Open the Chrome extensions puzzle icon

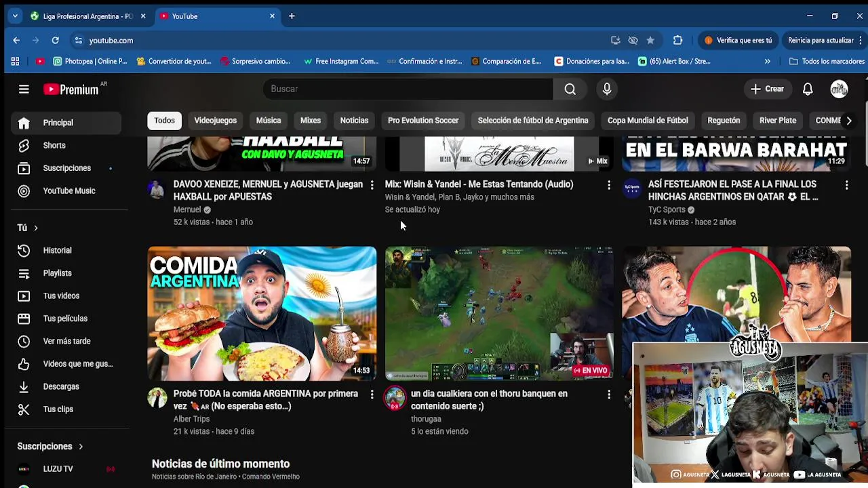click(x=677, y=41)
